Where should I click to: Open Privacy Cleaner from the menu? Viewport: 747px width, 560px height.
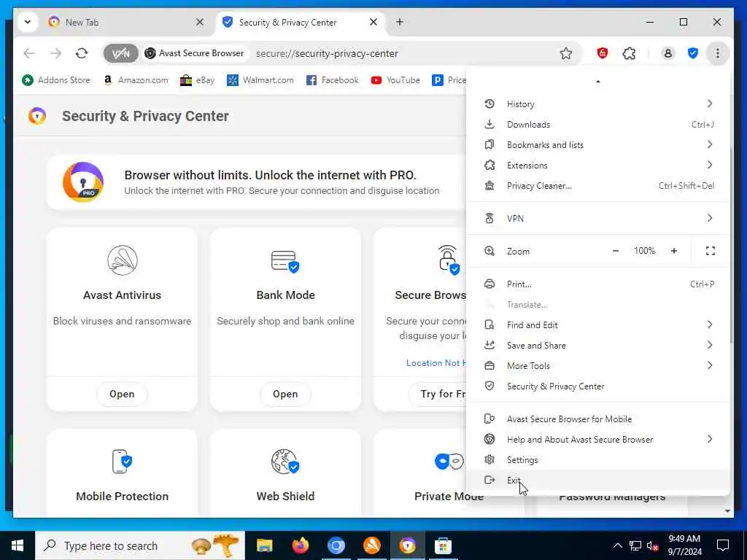point(598,186)
